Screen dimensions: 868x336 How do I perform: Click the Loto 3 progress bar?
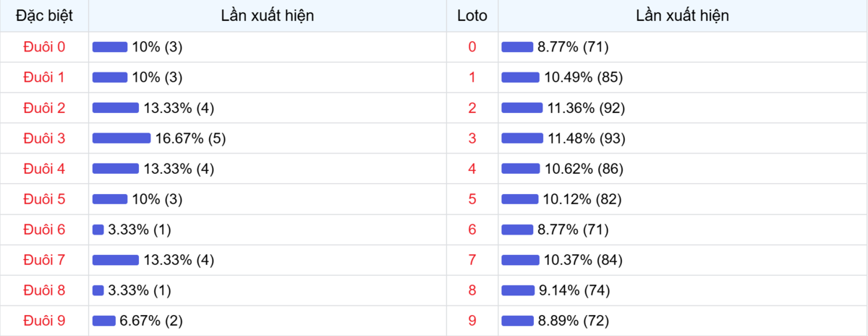pyautogui.click(x=522, y=138)
